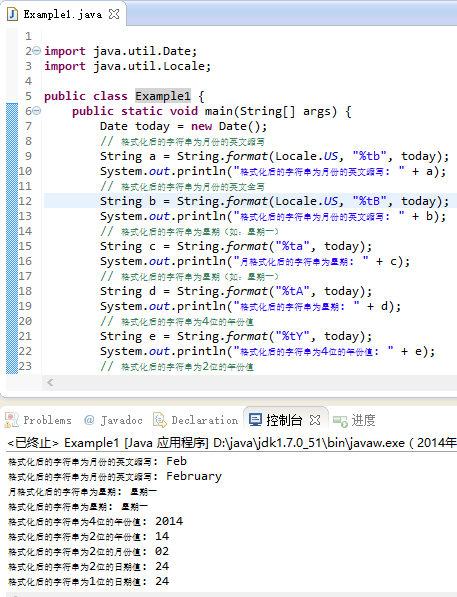The height and width of the screenshot is (597, 457).
Task: Open the Declaration view tab
Action: tap(196, 420)
